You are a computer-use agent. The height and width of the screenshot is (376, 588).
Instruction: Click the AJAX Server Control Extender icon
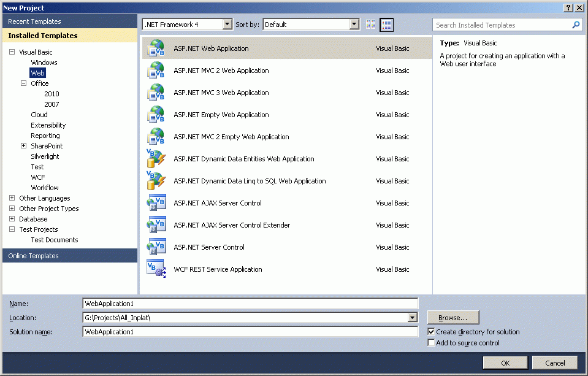tap(156, 225)
